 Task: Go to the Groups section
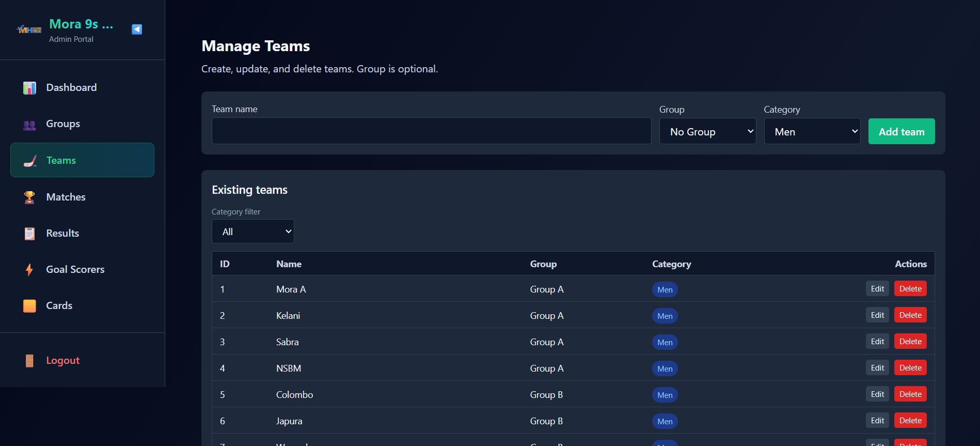pos(83,124)
